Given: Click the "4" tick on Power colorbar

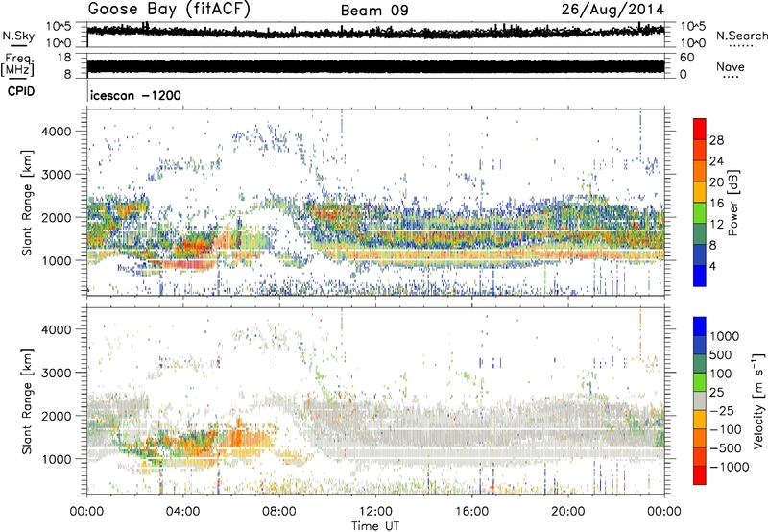Looking at the screenshot, I should (713, 266).
